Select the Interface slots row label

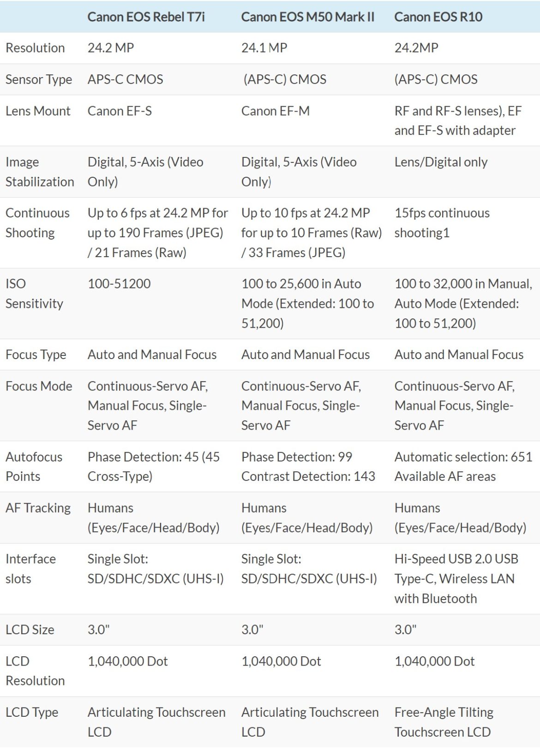[30, 569]
